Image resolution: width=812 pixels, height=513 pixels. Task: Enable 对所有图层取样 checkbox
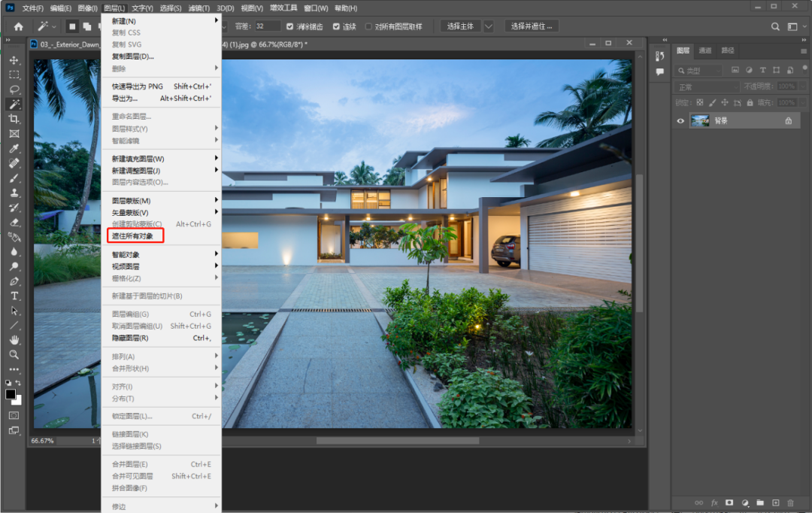click(x=368, y=26)
